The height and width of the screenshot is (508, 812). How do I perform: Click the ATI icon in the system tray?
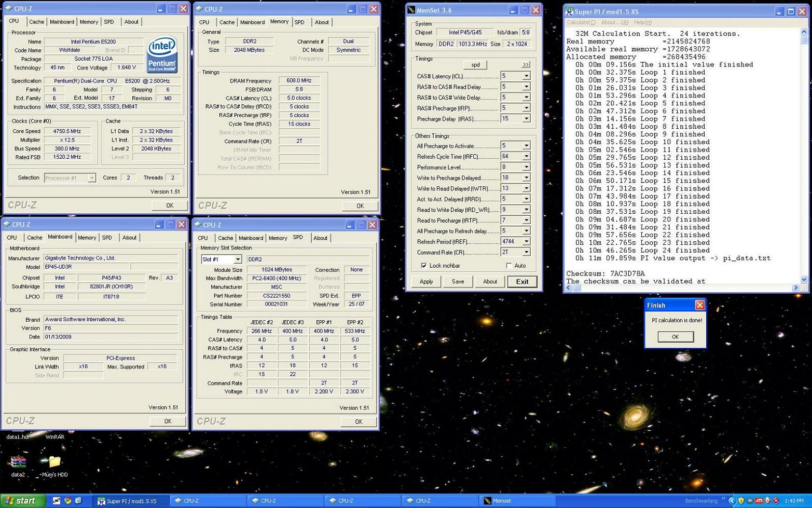(x=759, y=501)
